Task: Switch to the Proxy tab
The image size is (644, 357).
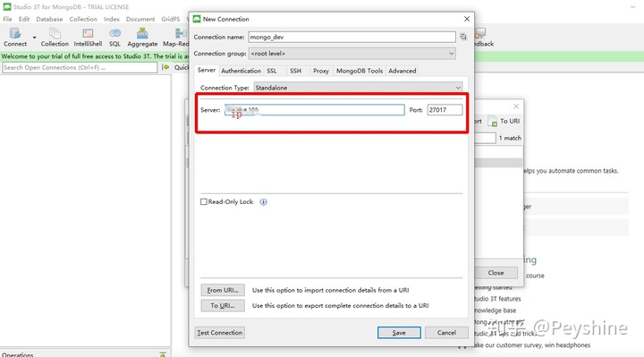Action: [x=321, y=71]
